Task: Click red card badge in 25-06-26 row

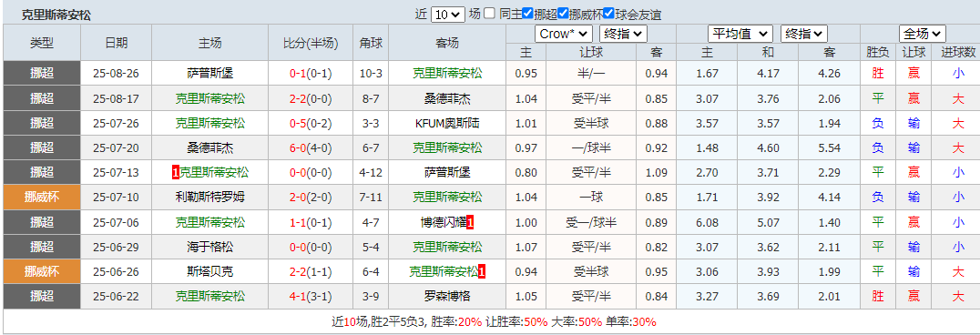Action: [482, 272]
